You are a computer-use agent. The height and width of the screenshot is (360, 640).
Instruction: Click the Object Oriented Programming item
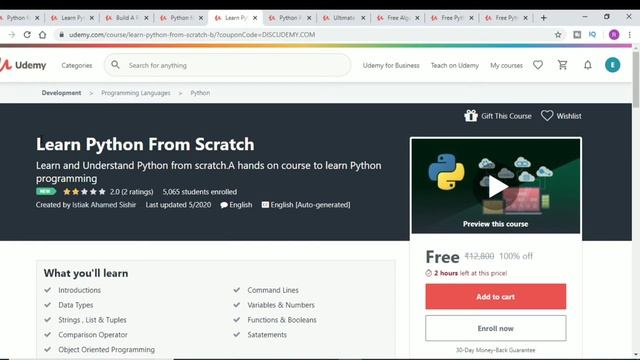[107, 349]
